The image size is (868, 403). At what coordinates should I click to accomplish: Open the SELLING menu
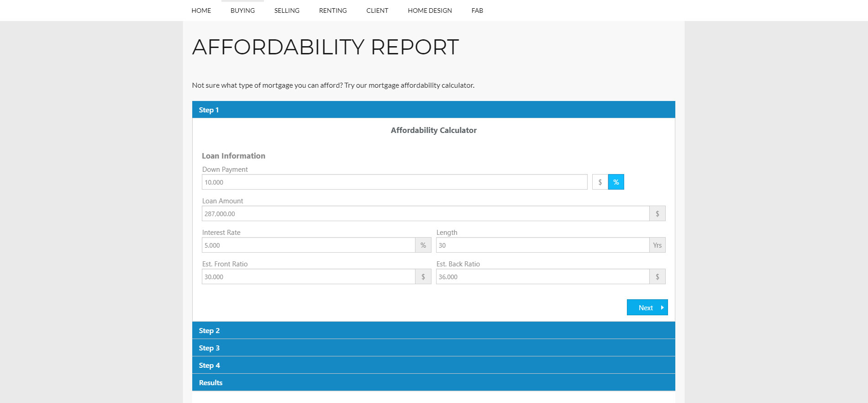(x=287, y=11)
